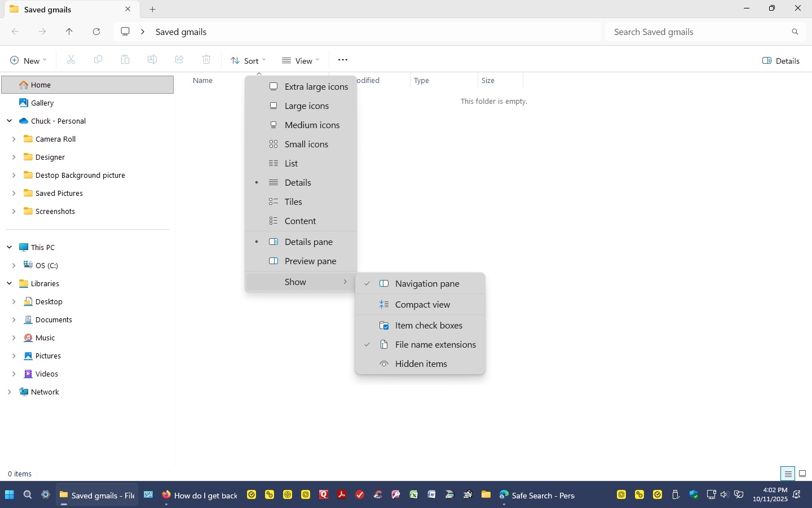Open Windows Security from the system tray shield
Image resolution: width=812 pixels, height=508 pixels.
(694, 494)
